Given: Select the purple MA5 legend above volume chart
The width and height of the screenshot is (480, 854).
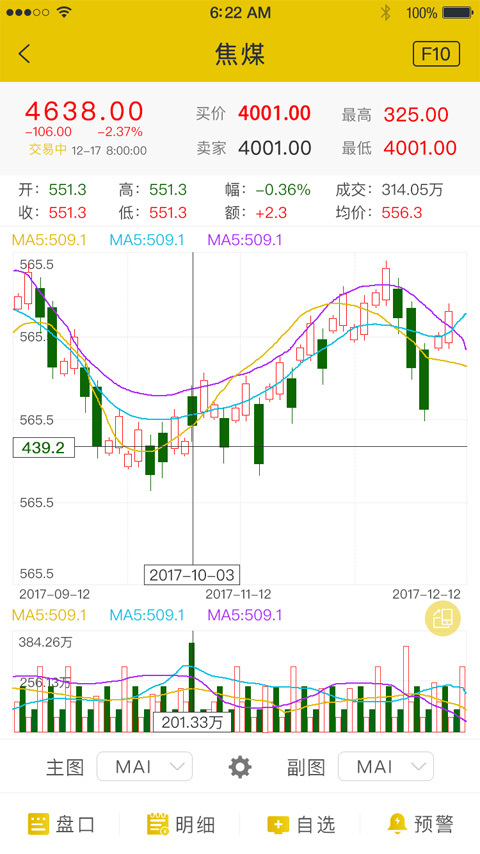Looking at the screenshot, I should click(x=245, y=615).
